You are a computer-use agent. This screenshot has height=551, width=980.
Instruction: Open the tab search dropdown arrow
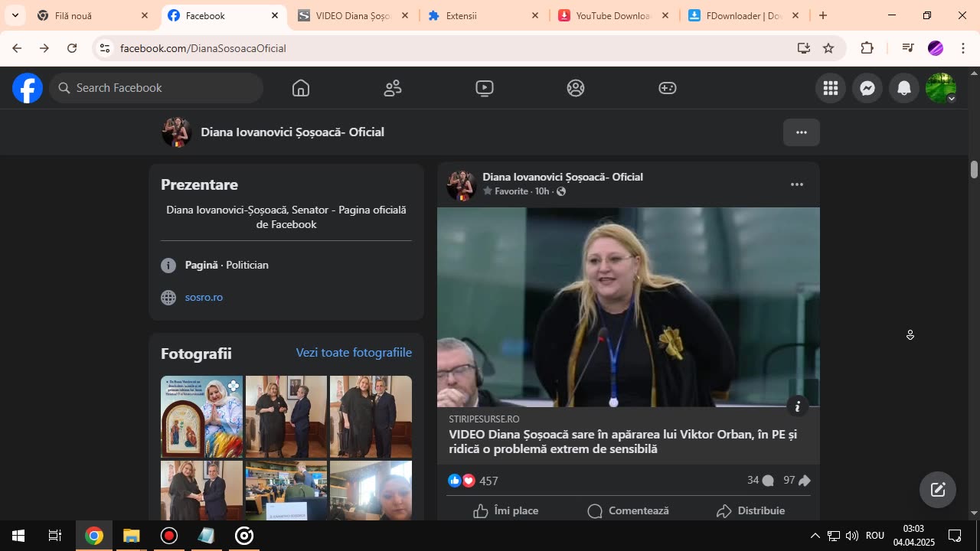(15, 15)
